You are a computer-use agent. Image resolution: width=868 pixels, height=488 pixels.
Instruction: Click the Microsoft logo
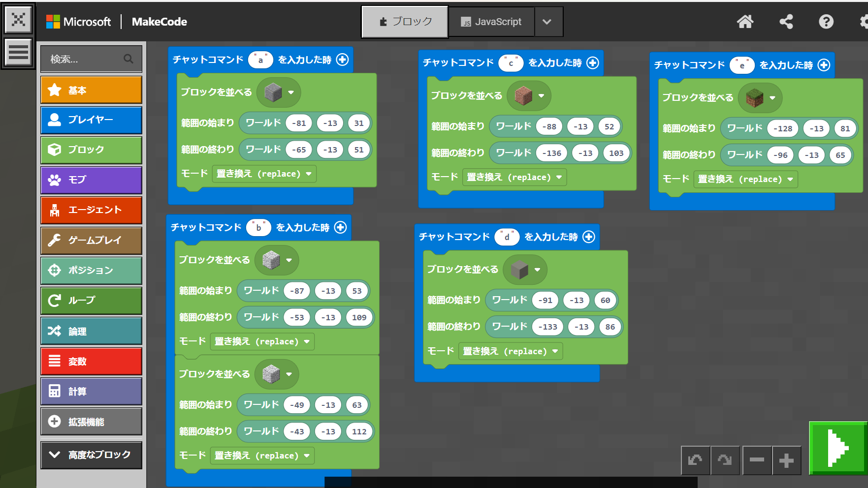pos(78,22)
